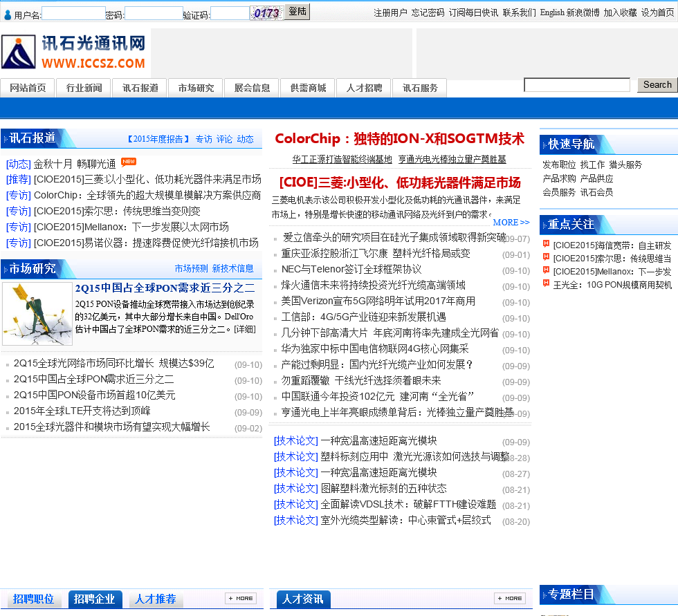Open the PON market research thumbnail image

(37, 314)
